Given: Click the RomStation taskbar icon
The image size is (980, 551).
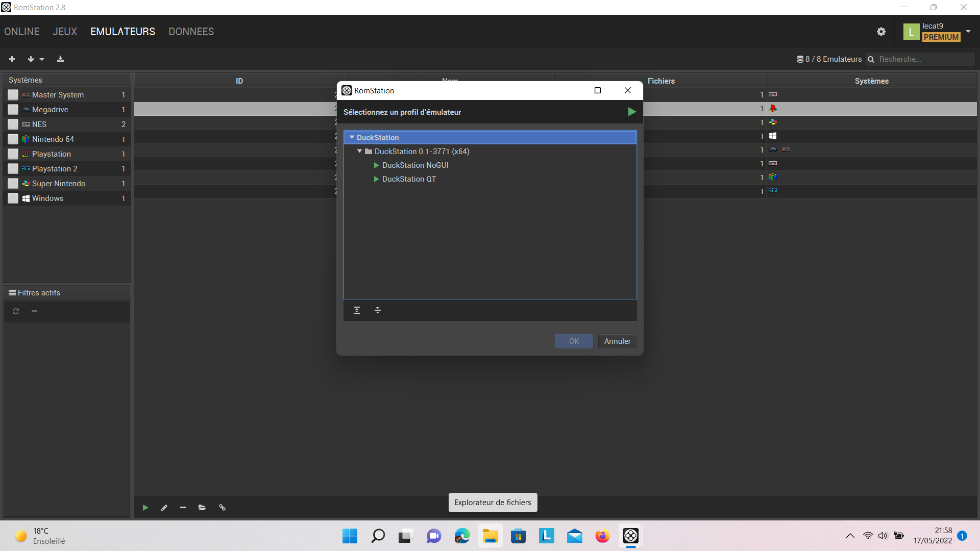Looking at the screenshot, I should (630, 536).
